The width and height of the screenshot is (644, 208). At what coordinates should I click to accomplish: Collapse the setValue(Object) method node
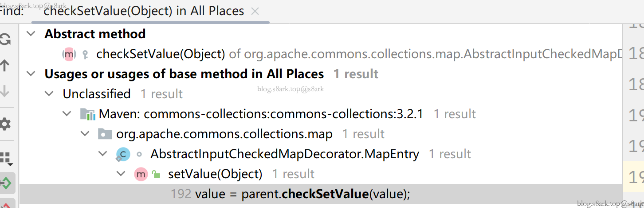coord(121,174)
